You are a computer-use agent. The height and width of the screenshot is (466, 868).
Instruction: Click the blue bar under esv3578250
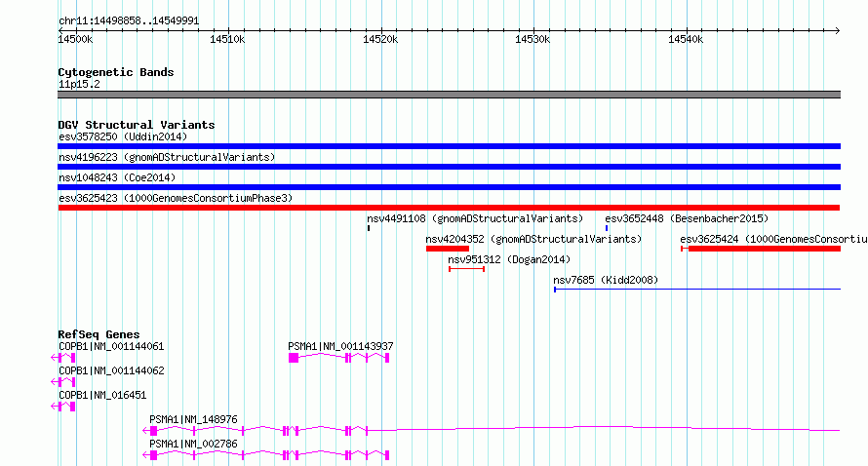tap(449, 146)
